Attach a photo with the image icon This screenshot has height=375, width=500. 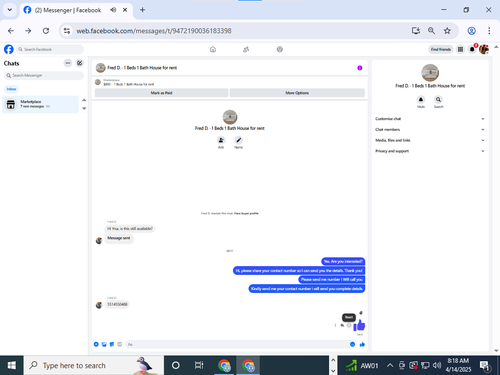pyautogui.click(x=104, y=344)
